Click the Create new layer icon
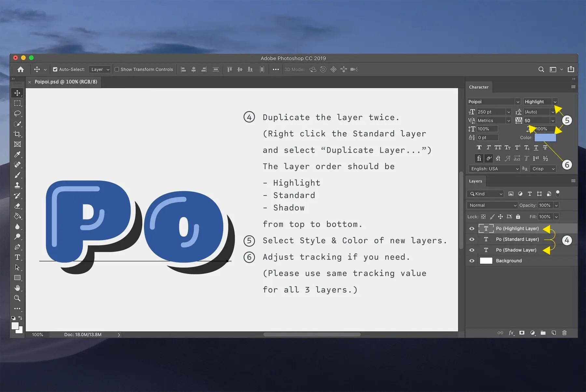Viewport: 586px width, 392px height. 554,333
